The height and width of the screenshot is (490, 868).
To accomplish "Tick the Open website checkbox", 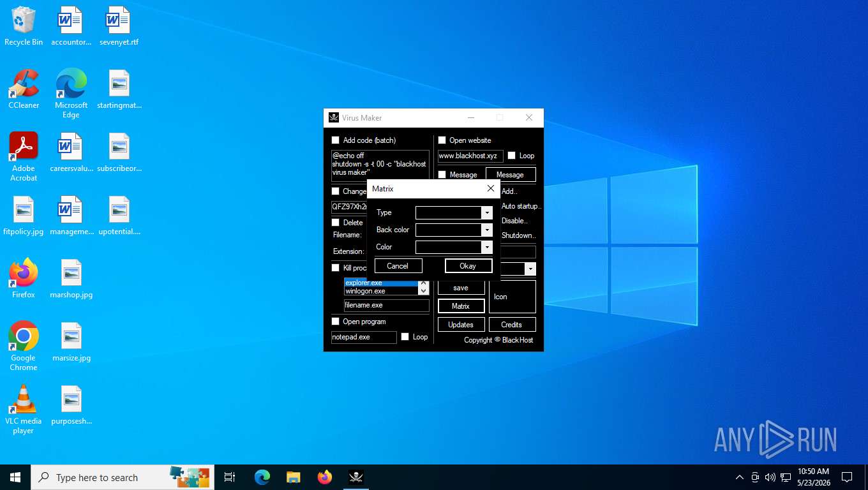I will [x=442, y=140].
